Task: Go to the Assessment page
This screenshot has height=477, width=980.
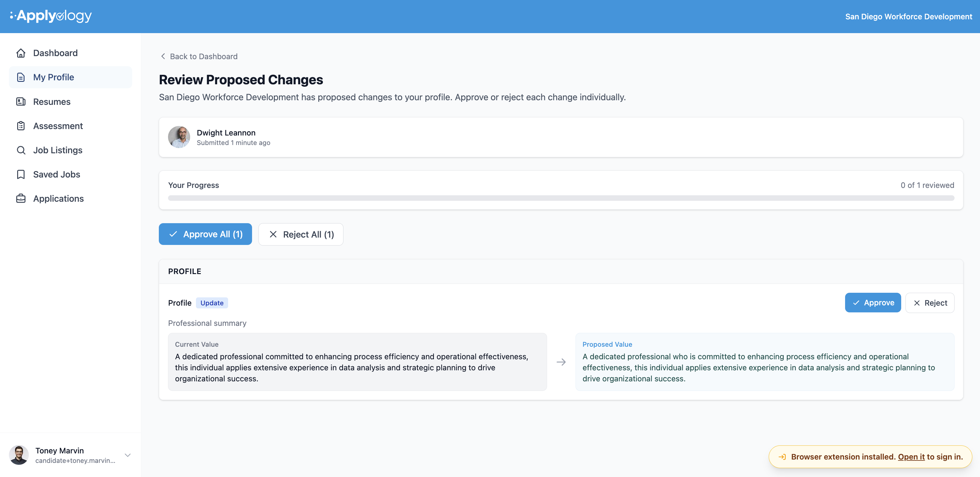Action: tap(71, 126)
